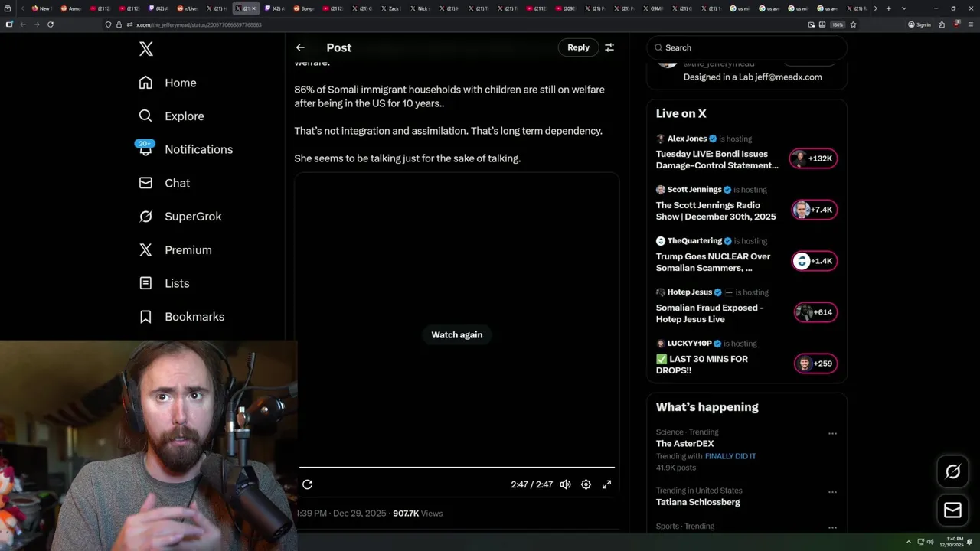Click the Search input field

pos(746,47)
